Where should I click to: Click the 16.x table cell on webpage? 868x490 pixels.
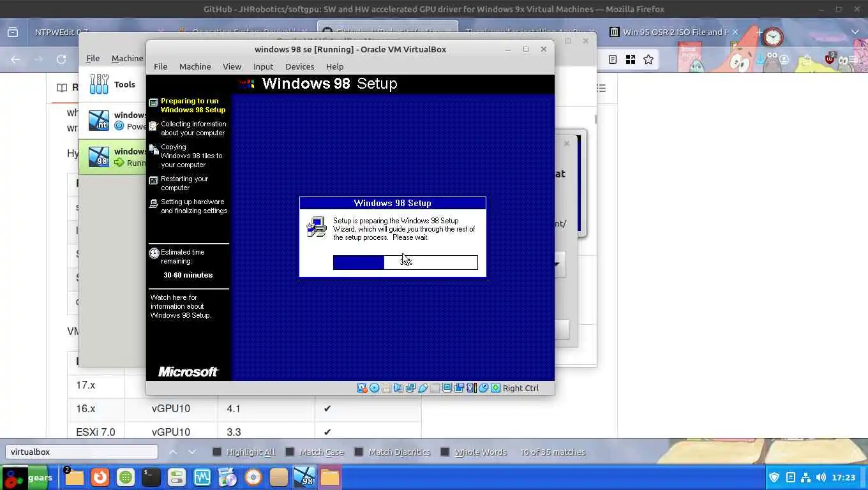point(96,408)
